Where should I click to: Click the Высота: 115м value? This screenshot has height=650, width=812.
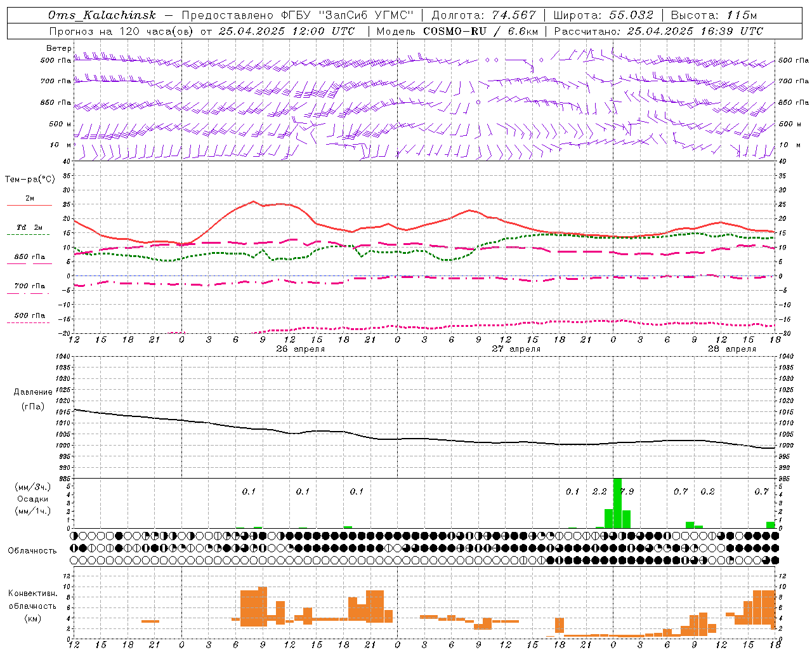pos(714,15)
